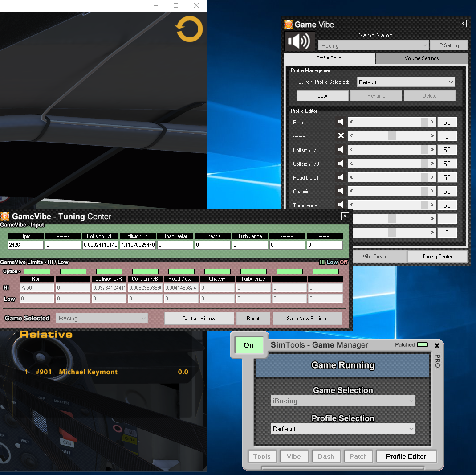Click the Road Detail slider left arrow
Screen dimensions: 476x475
click(351, 177)
